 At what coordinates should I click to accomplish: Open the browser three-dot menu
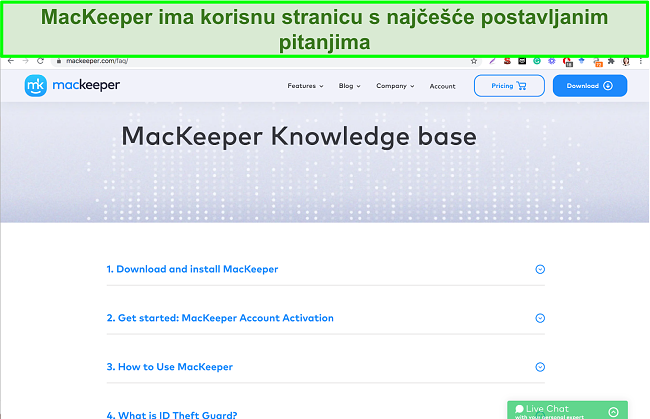(x=640, y=61)
